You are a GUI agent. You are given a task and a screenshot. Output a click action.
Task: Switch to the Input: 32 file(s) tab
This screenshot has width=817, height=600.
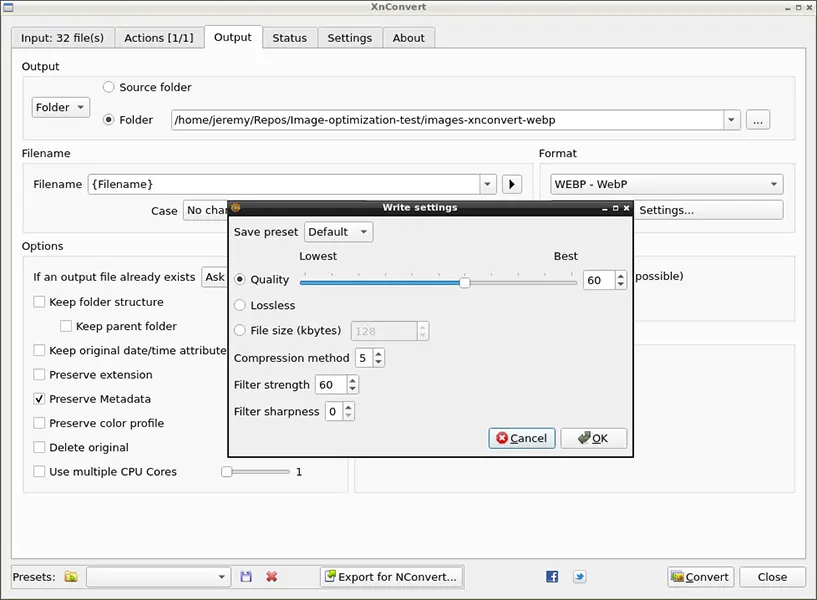click(x=63, y=38)
